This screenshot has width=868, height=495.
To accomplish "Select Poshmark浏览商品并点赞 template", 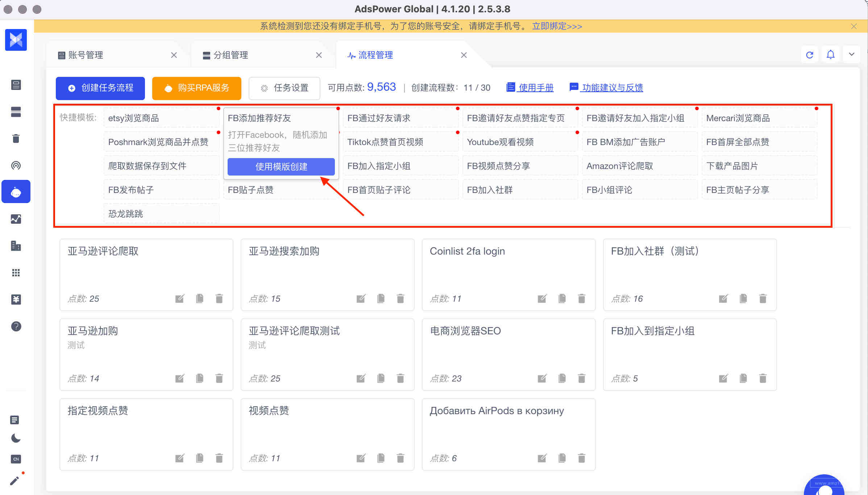I will point(161,142).
